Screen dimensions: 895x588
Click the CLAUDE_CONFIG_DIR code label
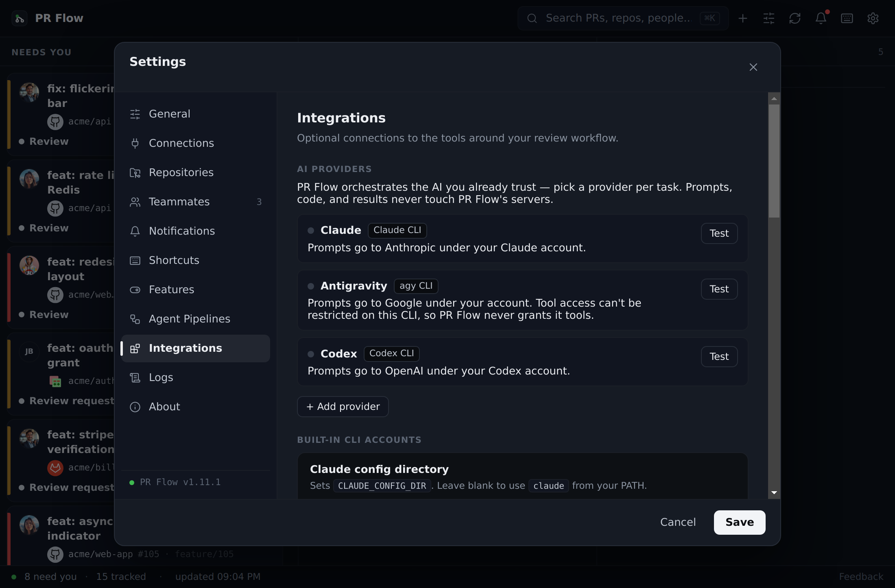382,486
